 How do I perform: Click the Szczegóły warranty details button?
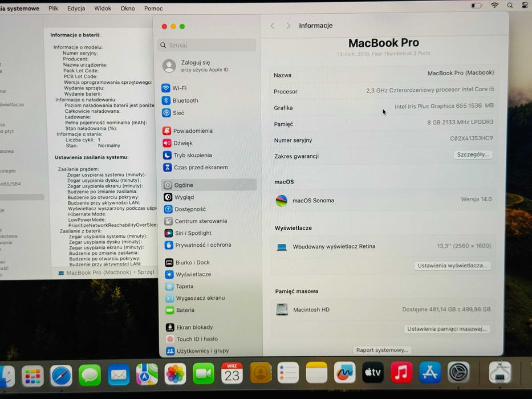pyautogui.click(x=473, y=154)
